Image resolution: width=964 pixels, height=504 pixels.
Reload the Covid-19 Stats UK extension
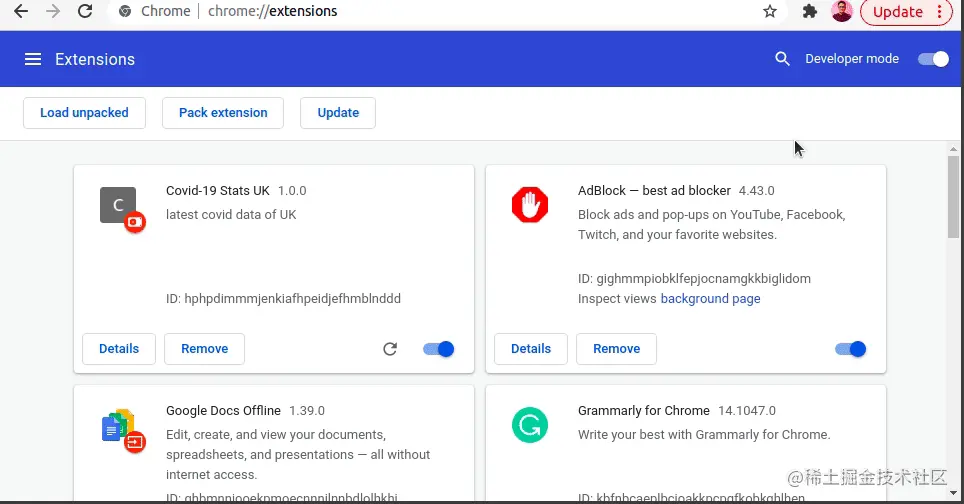click(x=390, y=349)
